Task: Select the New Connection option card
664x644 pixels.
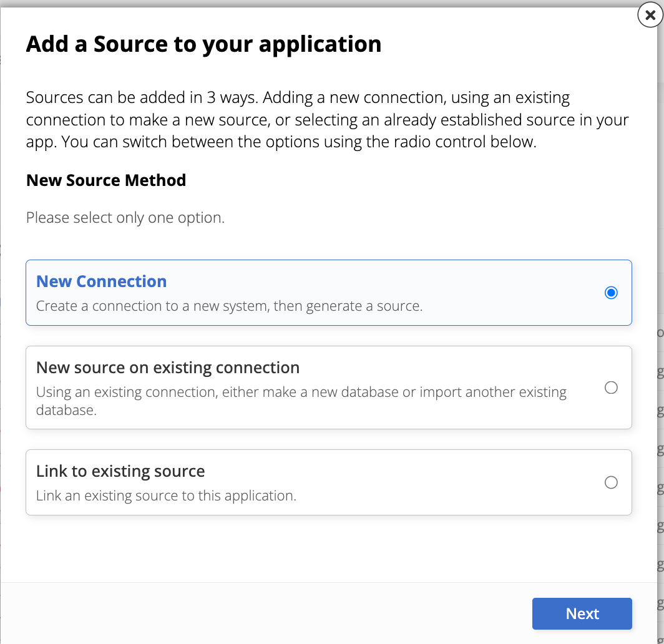Action: click(x=329, y=292)
